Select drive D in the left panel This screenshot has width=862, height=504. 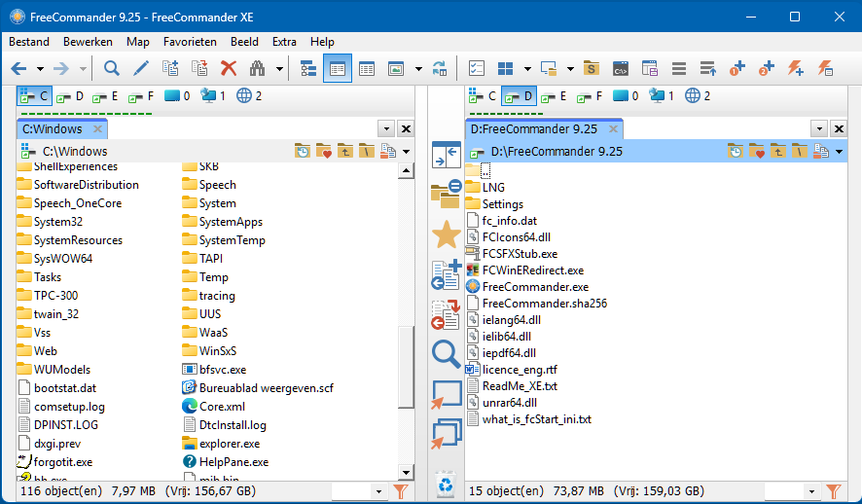[x=70, y=96]
